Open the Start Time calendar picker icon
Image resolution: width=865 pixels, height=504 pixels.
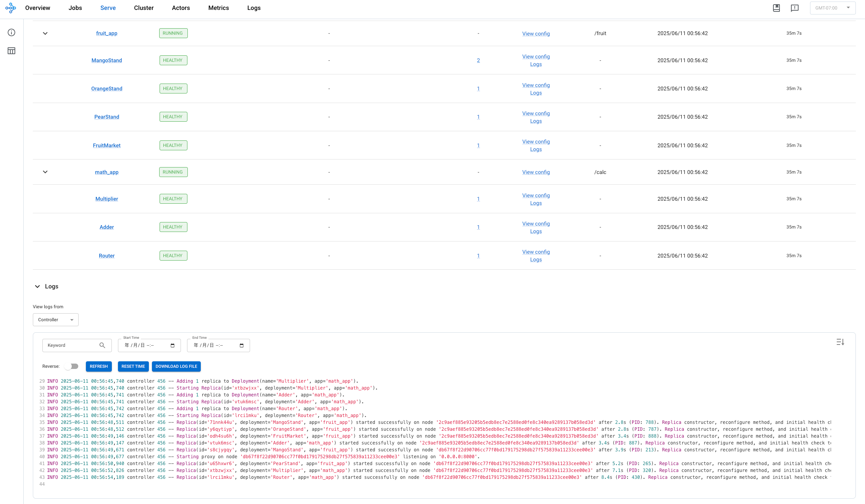pyautogui.click(x=173, y=345)
